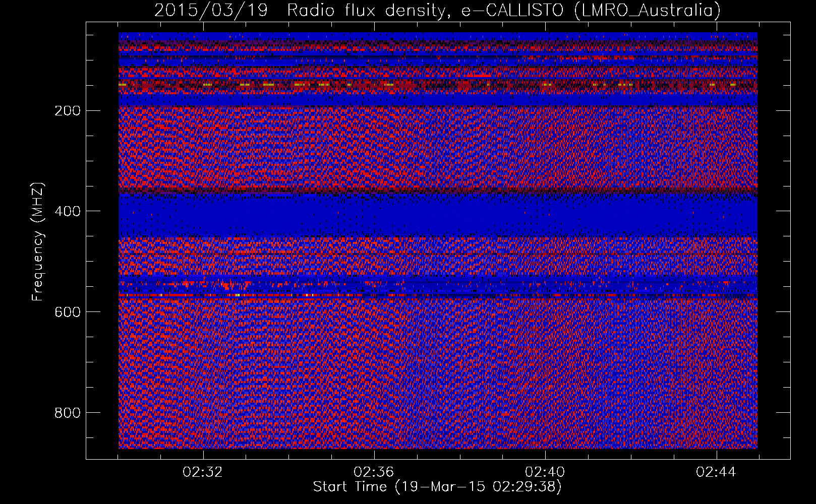816x504 pixels.
Task: Click the wide blue band at 400 MHz
Action: click(438, 216)
